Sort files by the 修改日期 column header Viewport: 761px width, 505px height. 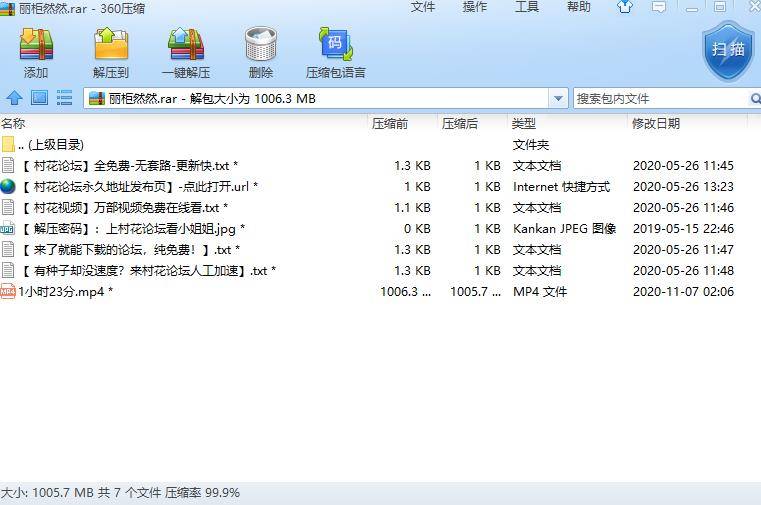(656, 123)
